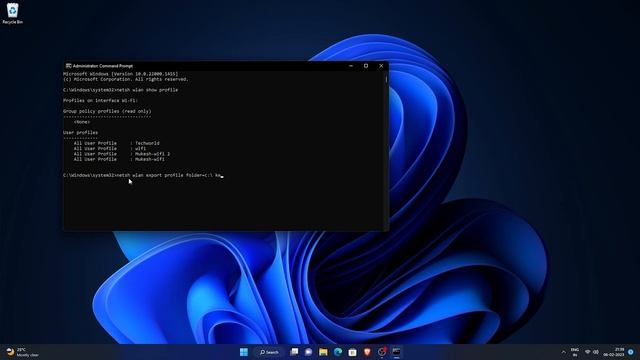
Task: Open the volume speaker tray icon
Action: tap(596, 352)
